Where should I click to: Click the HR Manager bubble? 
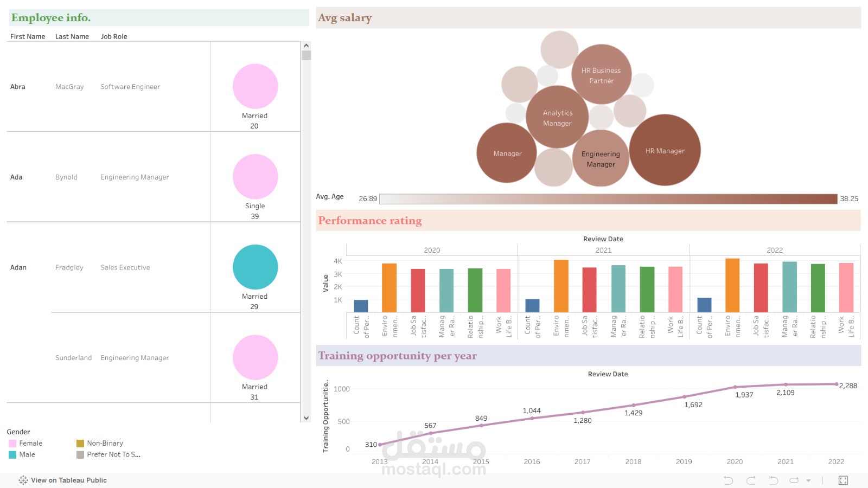point(665,150)
